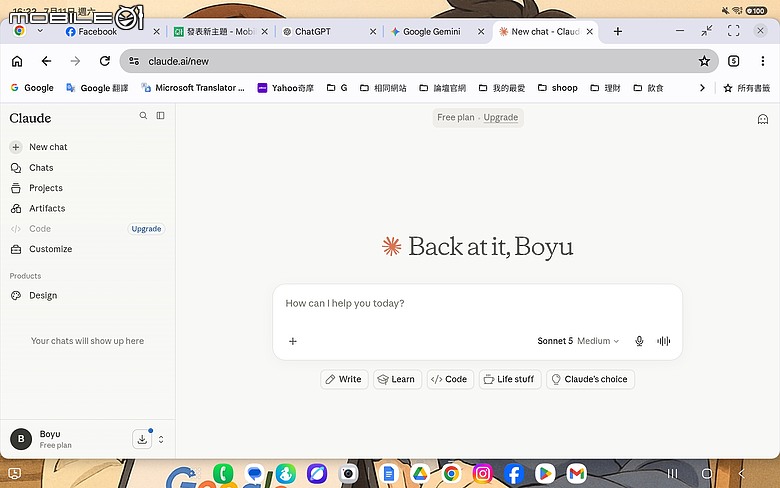Click the Boyu profile avatar

tap(21, 439)
